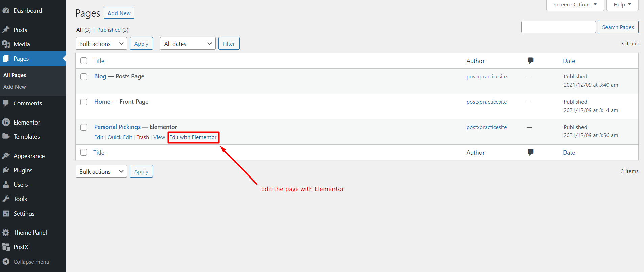Click the View link under Personal Pickings
644x272 pixels.
[x=159, y=137]
